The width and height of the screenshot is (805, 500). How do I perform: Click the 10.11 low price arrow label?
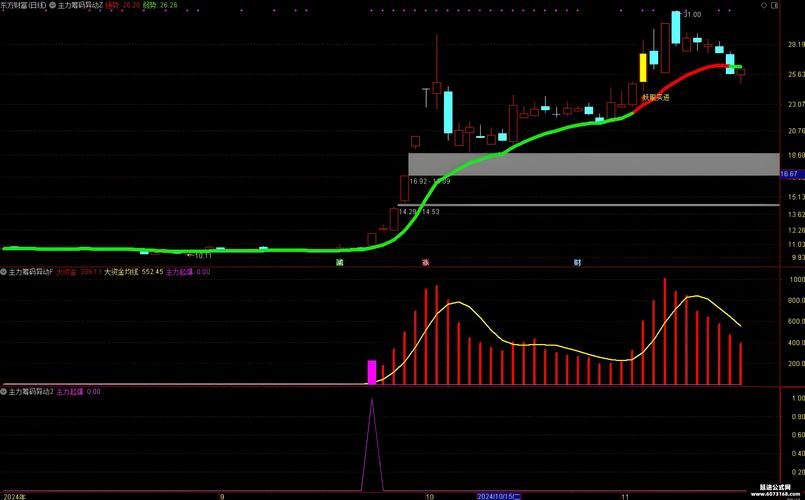[201, 255]
